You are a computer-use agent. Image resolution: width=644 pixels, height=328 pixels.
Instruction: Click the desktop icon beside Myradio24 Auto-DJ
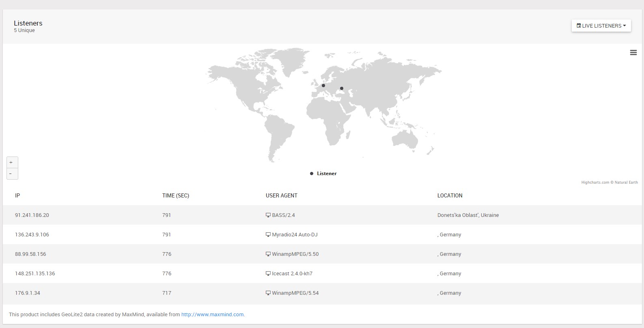click(268, 234)
